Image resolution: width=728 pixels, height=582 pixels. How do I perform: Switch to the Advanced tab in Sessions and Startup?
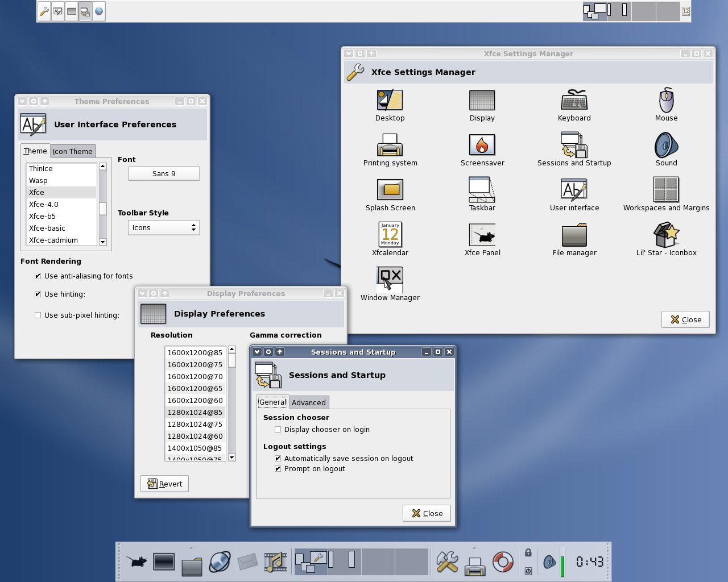[308, 402]
